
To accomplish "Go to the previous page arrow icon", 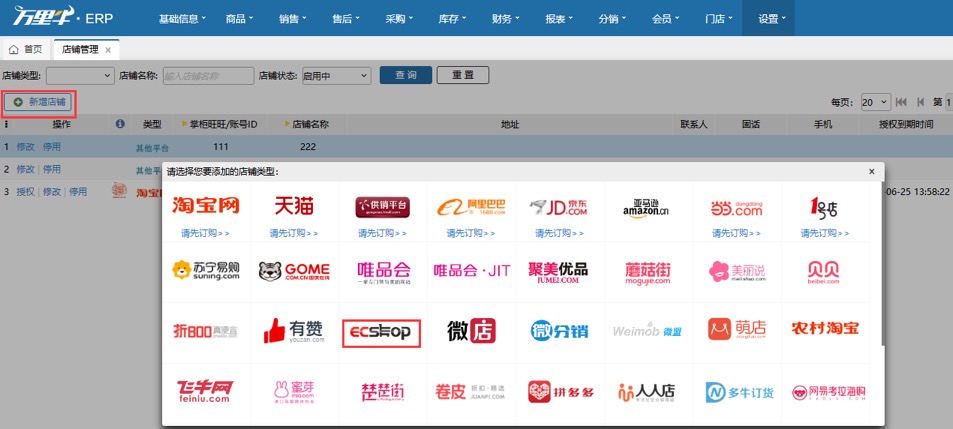I will 921,102.
